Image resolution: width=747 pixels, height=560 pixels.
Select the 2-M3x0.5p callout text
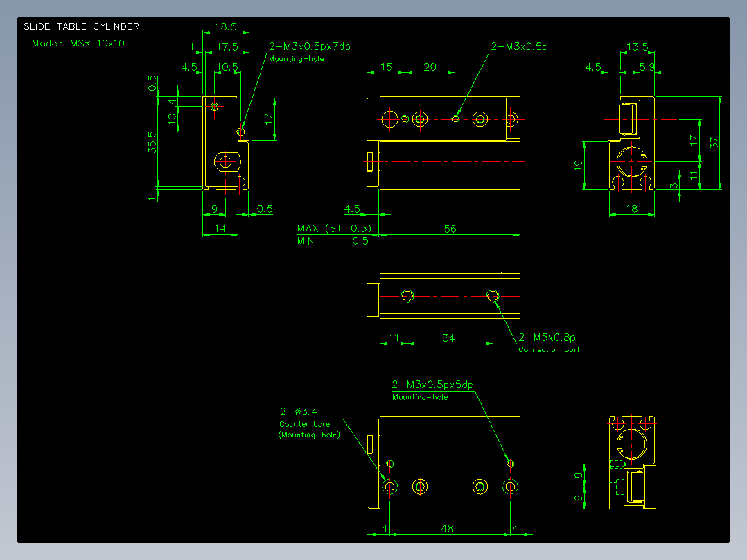[519, 46]
